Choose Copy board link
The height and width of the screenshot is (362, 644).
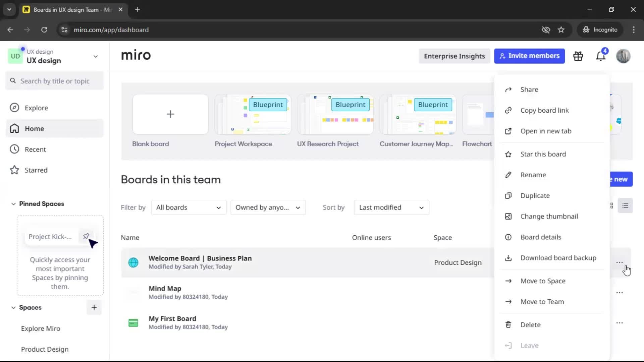(x=552, y=110)
